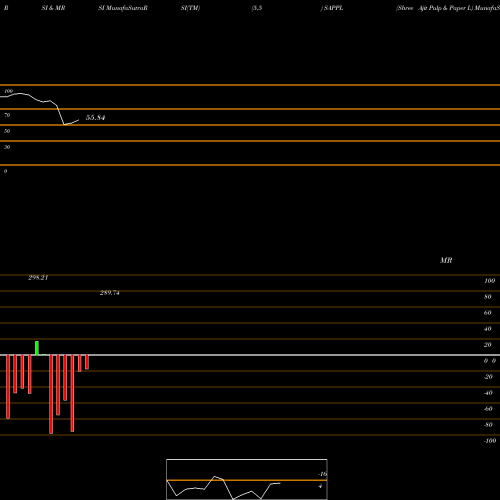This screenshot has width=500, height=500.
Task: Click the 289.74 price label
Action: pyautogui.click(x=110, y=293)
